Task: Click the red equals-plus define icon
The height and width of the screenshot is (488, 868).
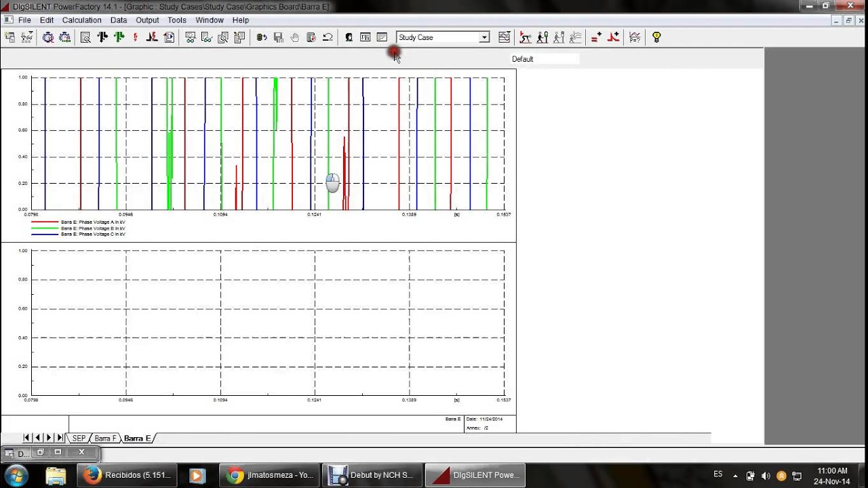Action: point(596,37)
